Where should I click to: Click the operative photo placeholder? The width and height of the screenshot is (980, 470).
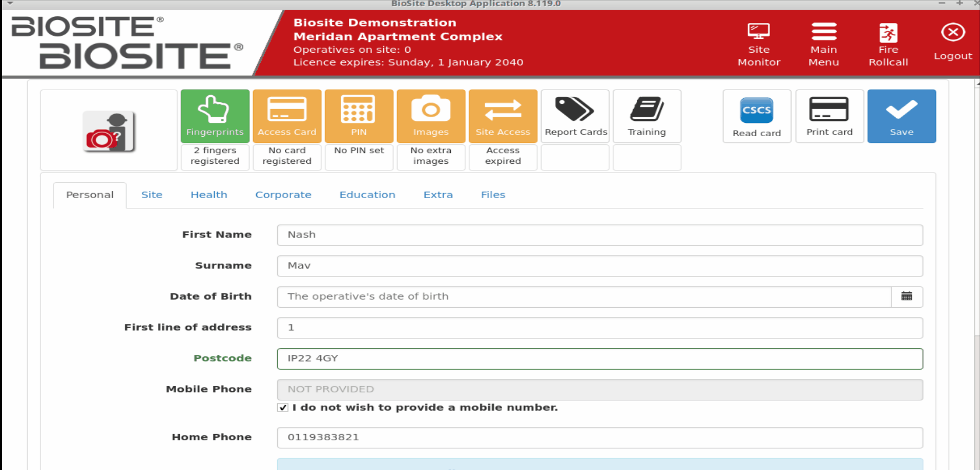point(109,132)
